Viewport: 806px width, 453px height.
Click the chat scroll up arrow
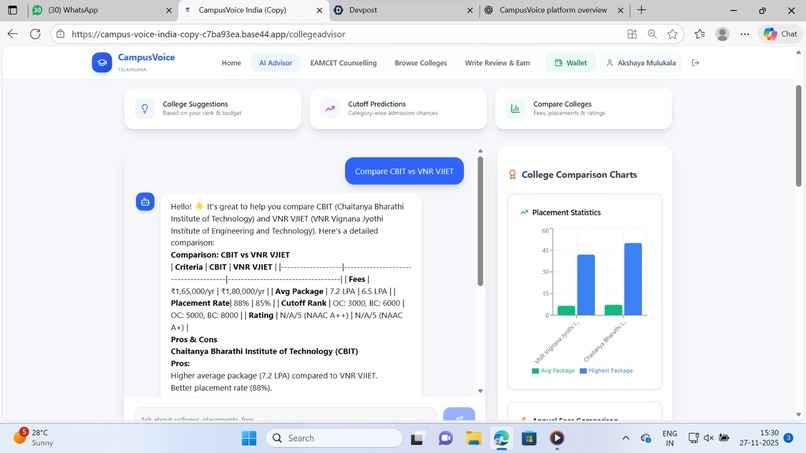pos(480,151)
